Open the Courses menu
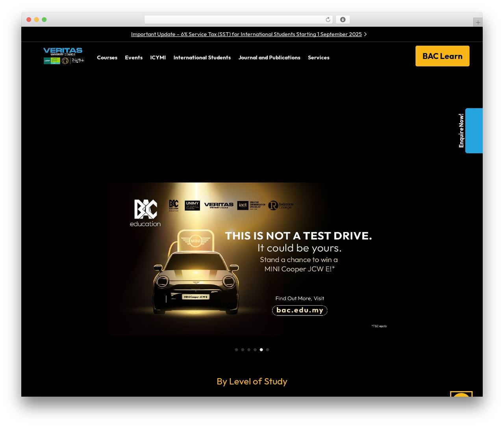The height and width of the screenshot is (427, 504). tap(107, 58)
